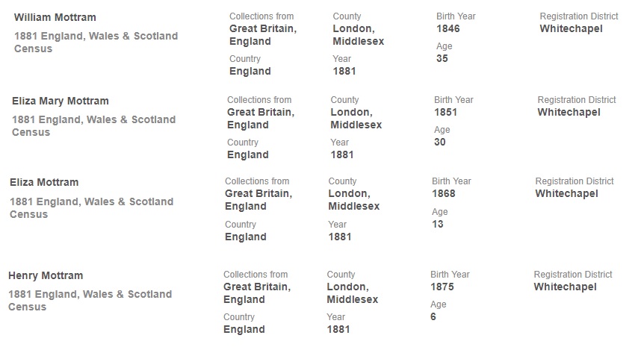Open Eliza Mary Mottram's record

tap(60, 101)
